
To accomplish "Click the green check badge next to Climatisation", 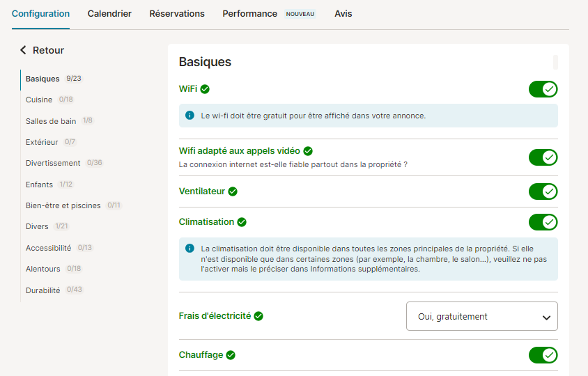I will [242, 222].
